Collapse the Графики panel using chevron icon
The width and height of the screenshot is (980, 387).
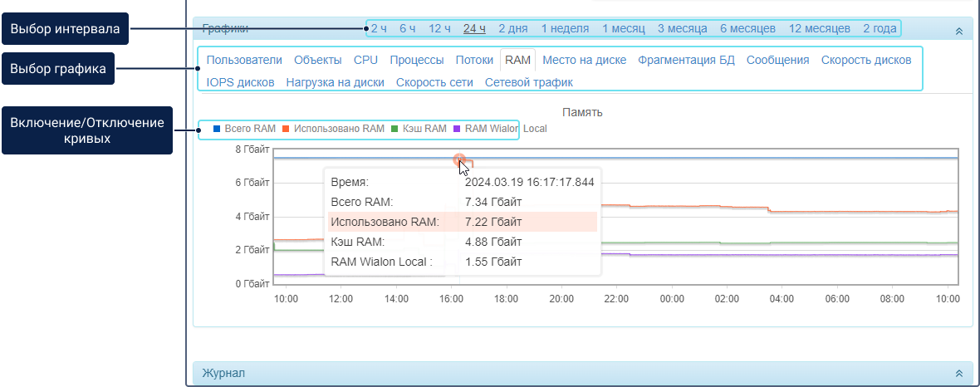tap(959, 30)
